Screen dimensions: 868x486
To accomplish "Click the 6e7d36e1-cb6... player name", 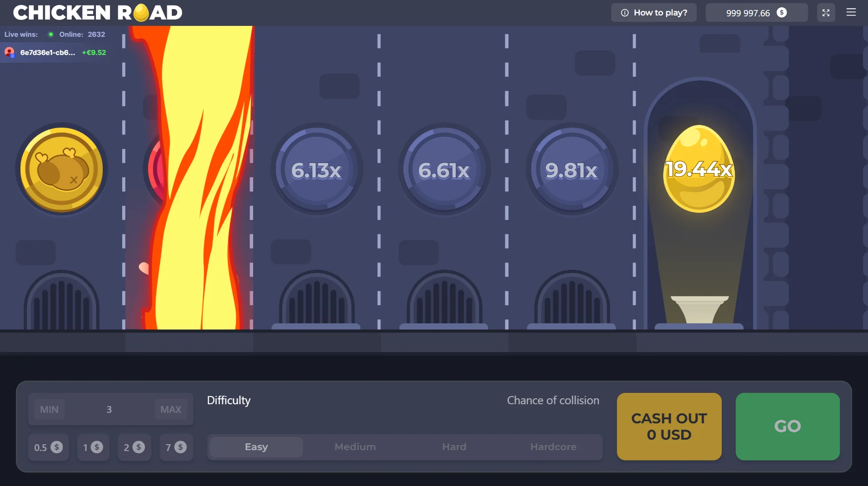I will pyautogui.click(x=48, y=53).
